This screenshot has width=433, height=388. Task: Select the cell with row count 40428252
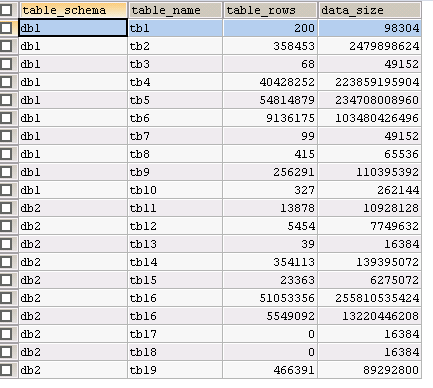tap(270, 82)
